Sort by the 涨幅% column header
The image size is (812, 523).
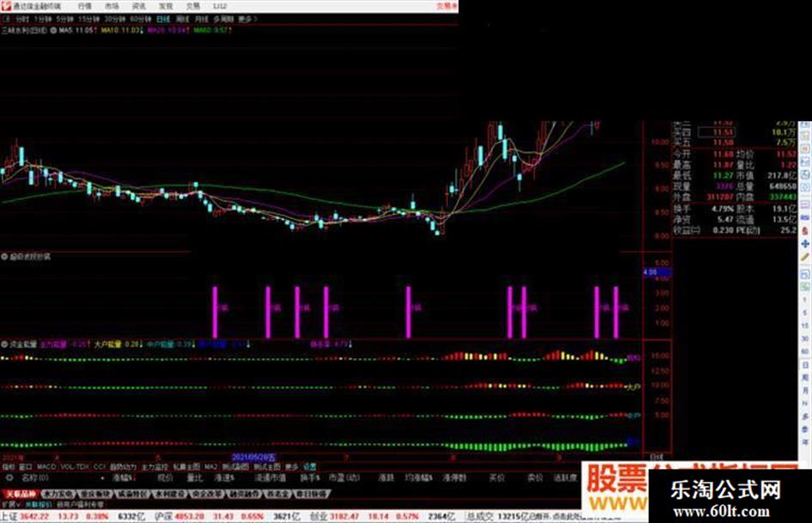(x=122, y=478)
